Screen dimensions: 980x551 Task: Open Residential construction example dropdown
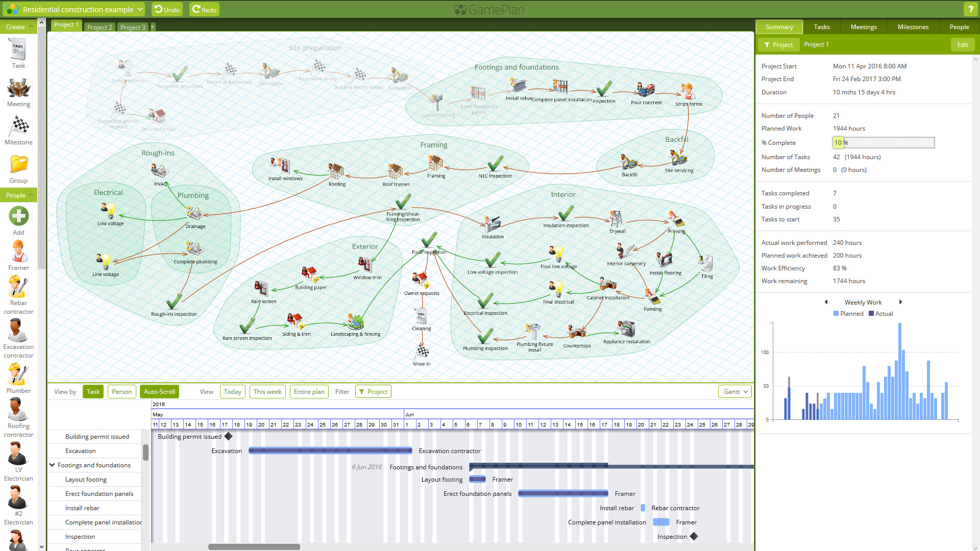pos(75,9)
